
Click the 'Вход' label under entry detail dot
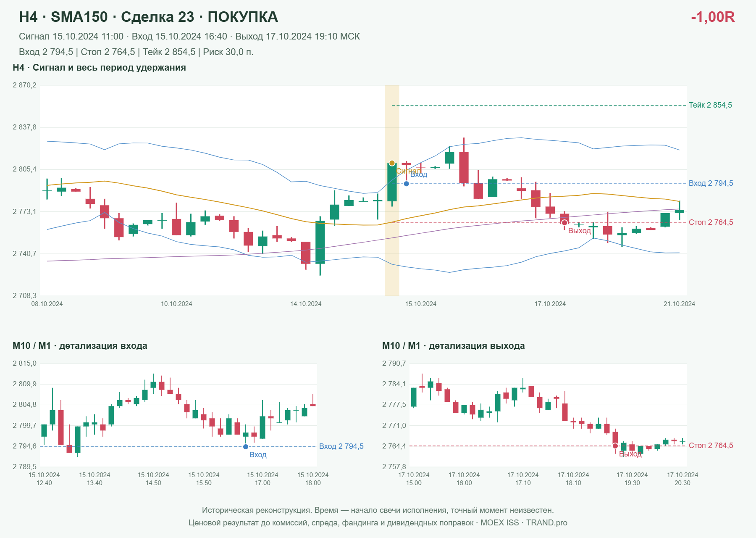(x=258, y=455)
